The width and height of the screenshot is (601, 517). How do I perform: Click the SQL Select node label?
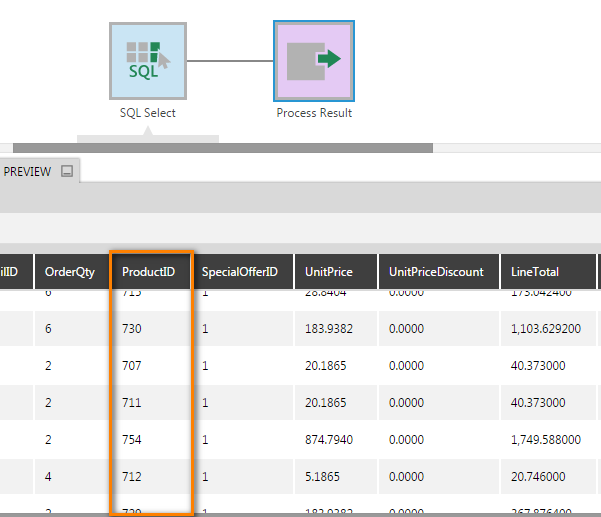(148, 113)
